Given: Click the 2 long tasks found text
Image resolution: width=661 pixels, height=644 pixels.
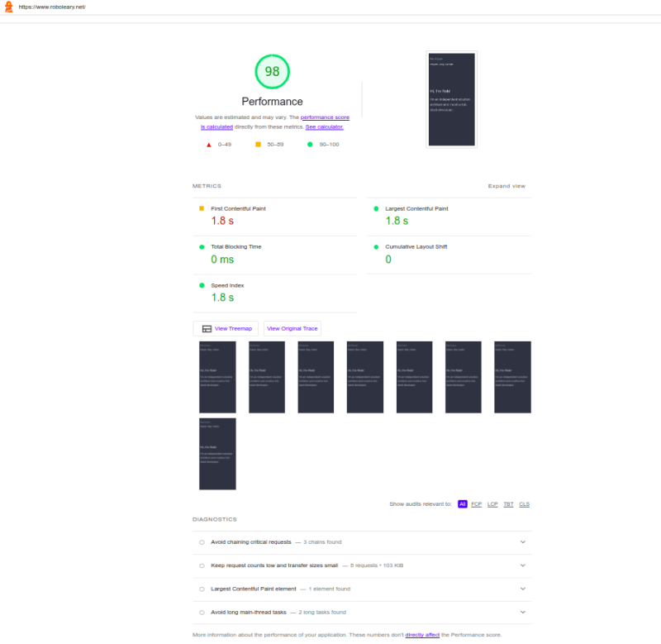Looking at the screenshot, I should point(322,613).
